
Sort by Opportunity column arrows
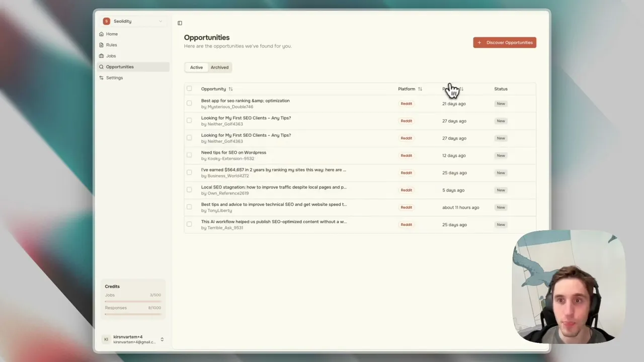coord(230,89)
